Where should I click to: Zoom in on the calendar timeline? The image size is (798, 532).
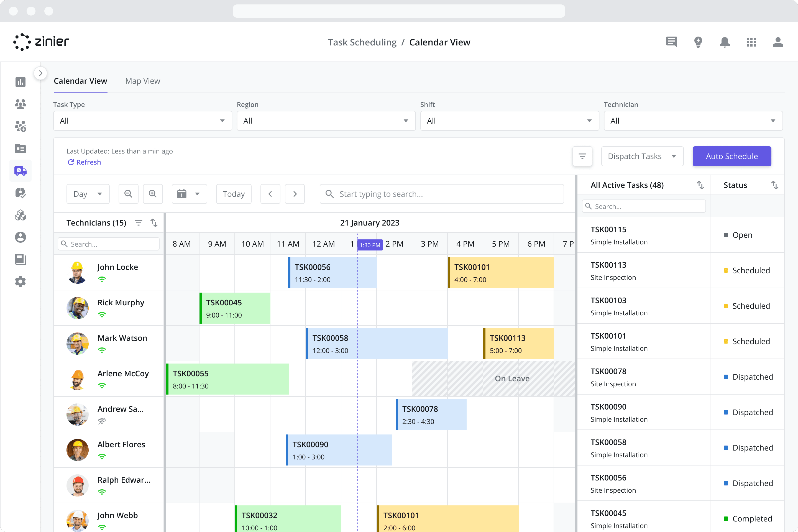[x=153, y=194]
